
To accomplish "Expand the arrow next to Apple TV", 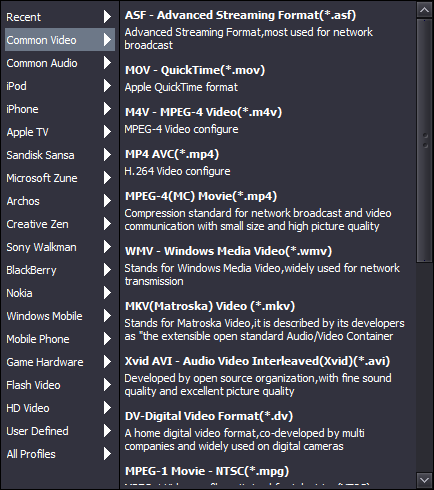I will [107, 132].
